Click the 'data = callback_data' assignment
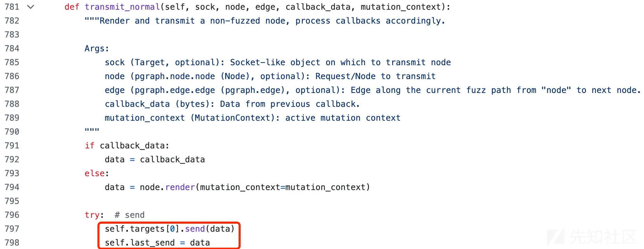Image resolution: width=644 pixels, height=249 pixels. pyautogui.click(x=155, y=160)
